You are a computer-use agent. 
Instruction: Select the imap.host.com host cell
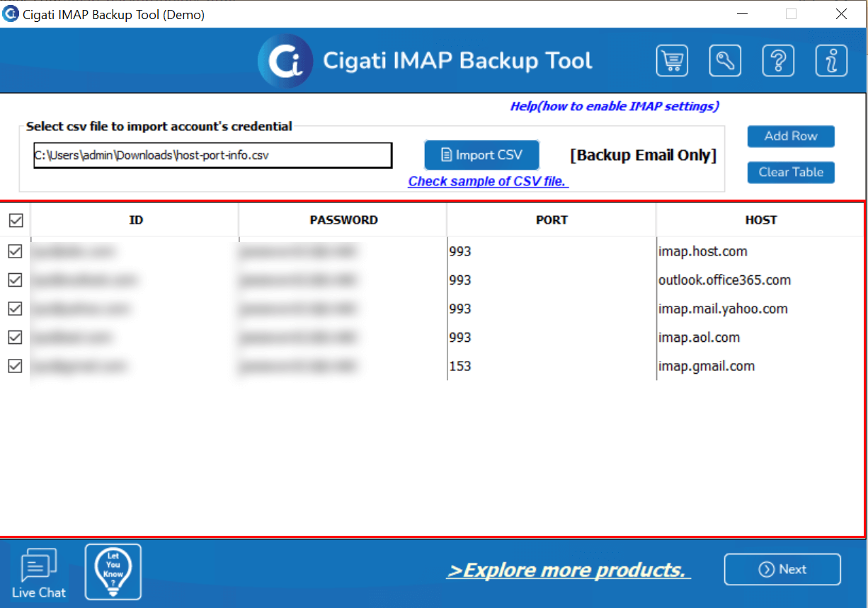point(760,251)
